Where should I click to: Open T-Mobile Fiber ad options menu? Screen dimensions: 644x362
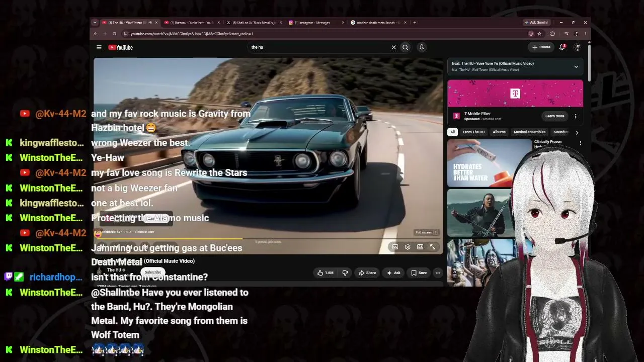(576, 116)
